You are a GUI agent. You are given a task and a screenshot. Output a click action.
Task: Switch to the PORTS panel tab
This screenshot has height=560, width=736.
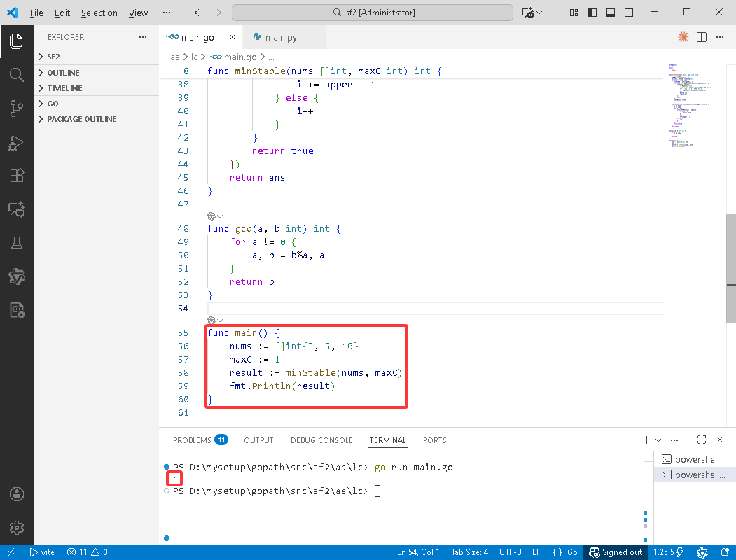click(x=434, y=440)
